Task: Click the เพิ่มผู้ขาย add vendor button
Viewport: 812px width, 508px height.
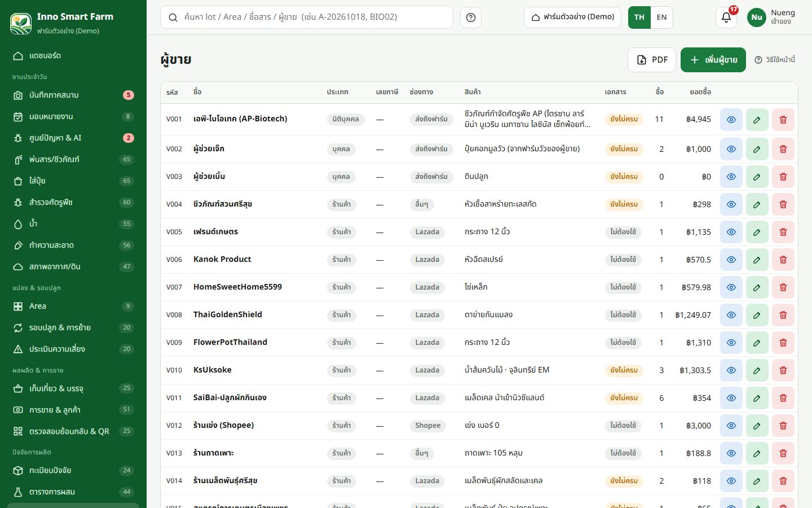Action: tap(713, 60)
